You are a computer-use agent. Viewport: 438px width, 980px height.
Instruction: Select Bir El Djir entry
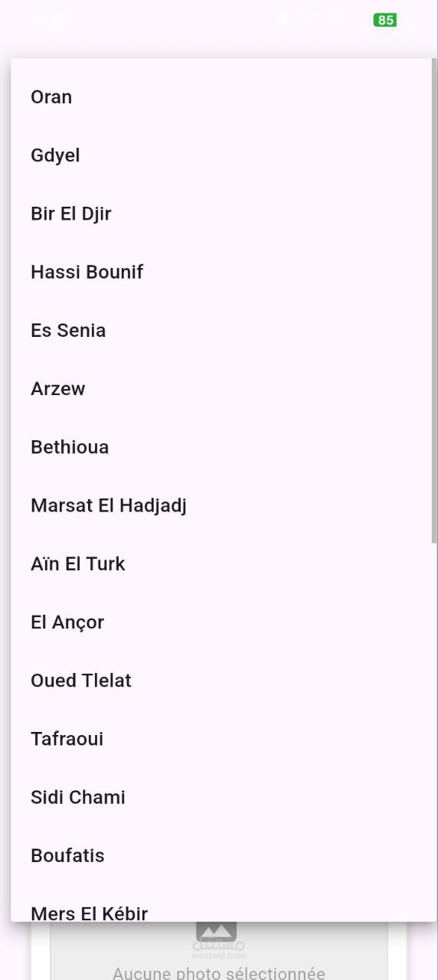tap(223, 214)
